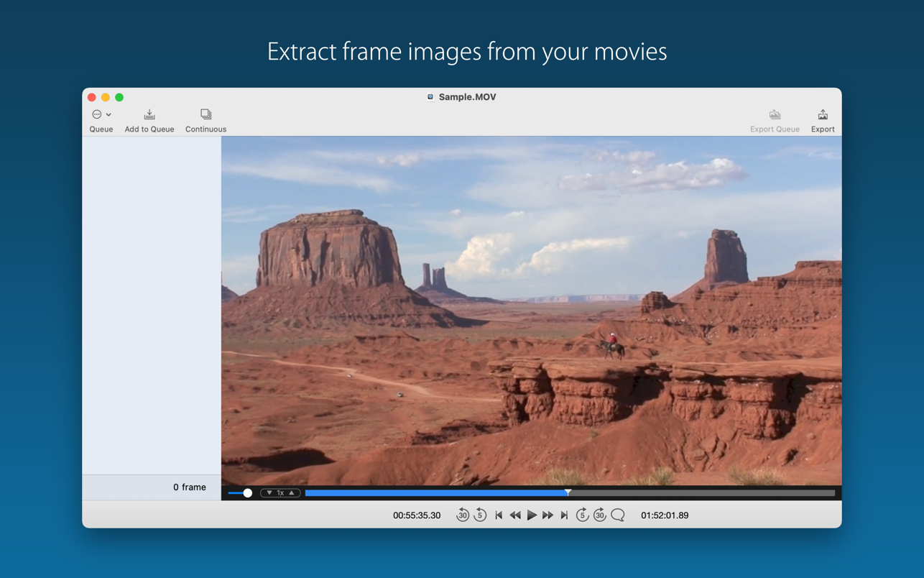924x578 pixels.
Task: Increase playback speed with up arrow
Action: click(x=292, y=493)
